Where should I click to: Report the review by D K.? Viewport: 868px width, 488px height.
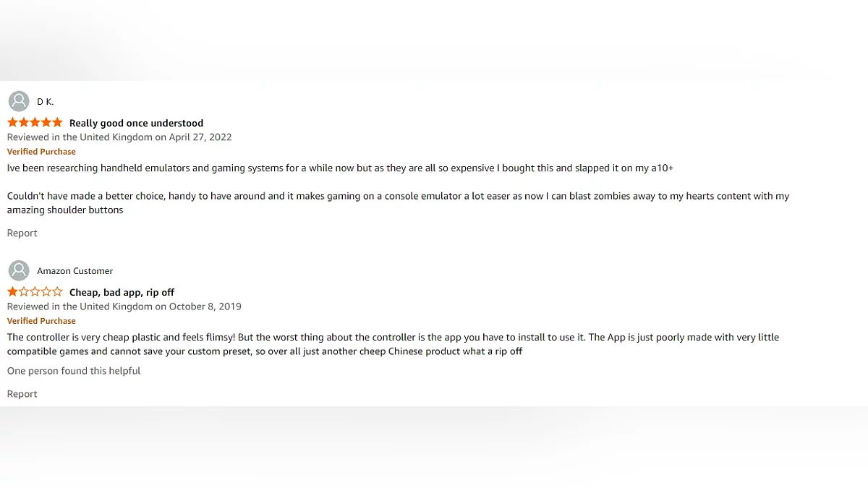coord(22,233)
